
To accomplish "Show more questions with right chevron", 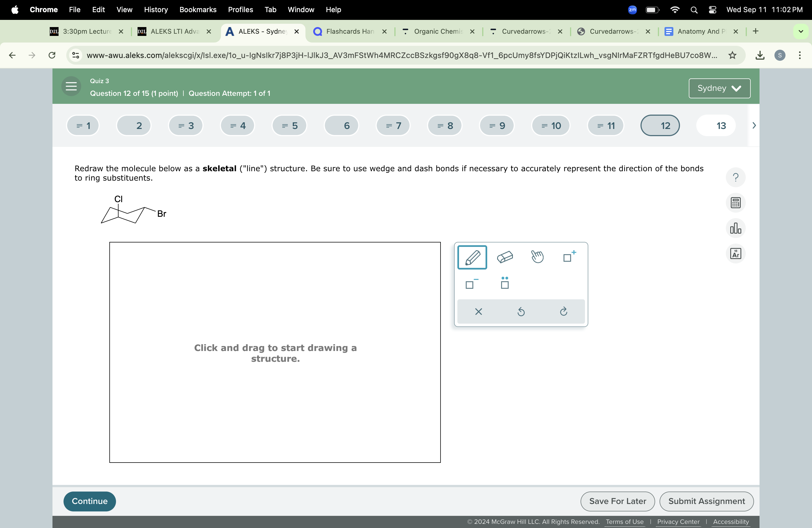I will click(754, 126).
